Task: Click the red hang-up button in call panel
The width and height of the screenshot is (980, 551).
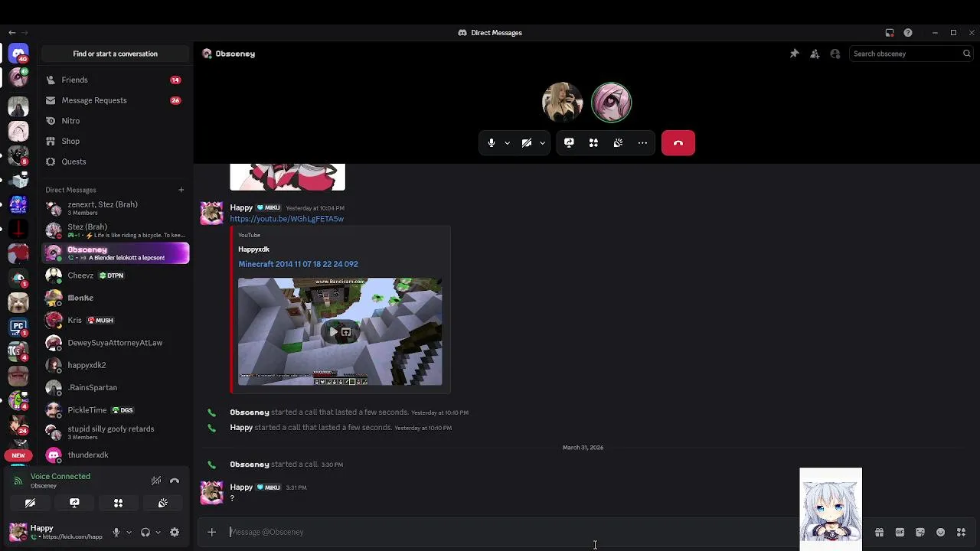Action: coord(678,143)
